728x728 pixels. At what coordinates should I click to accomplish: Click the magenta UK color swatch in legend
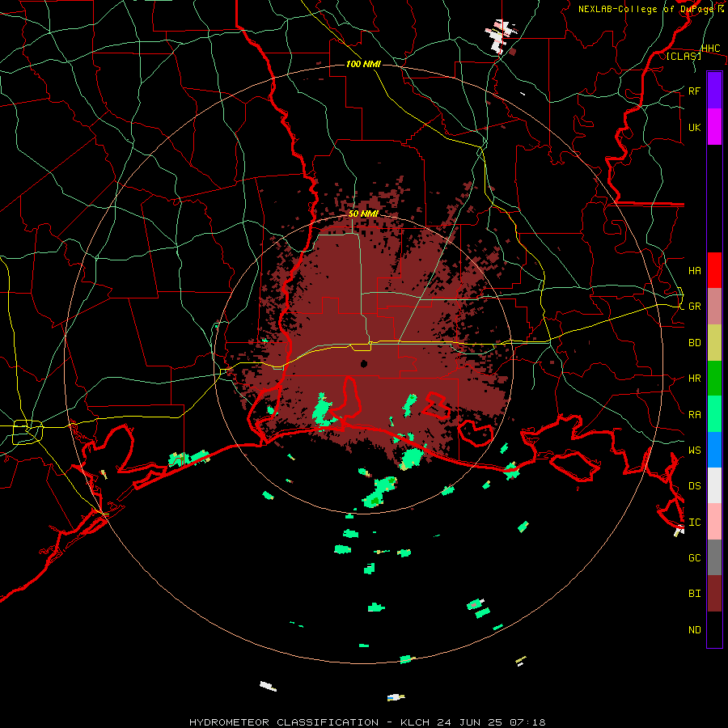coord(714,126)
